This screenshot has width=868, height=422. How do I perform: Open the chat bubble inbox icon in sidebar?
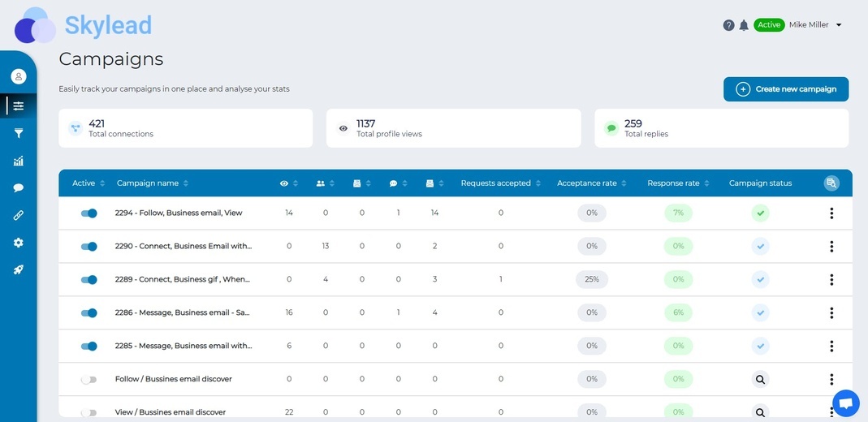(x=18, y=188)
